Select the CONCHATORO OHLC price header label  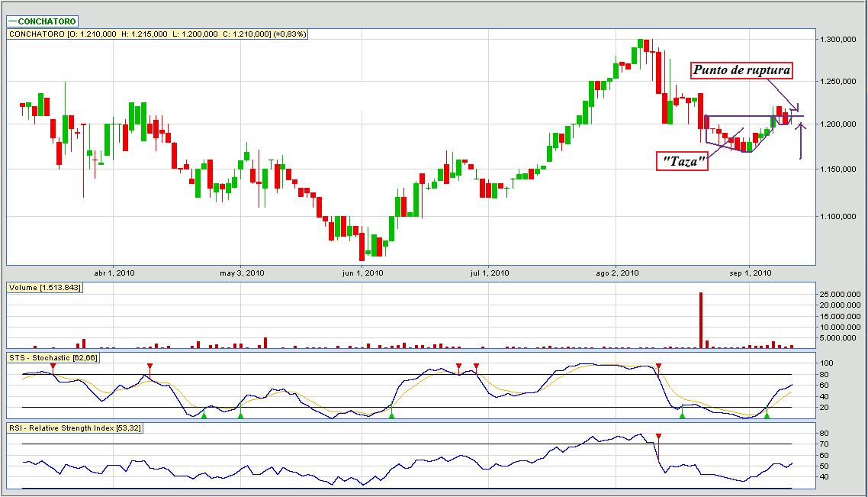(158, 34)
